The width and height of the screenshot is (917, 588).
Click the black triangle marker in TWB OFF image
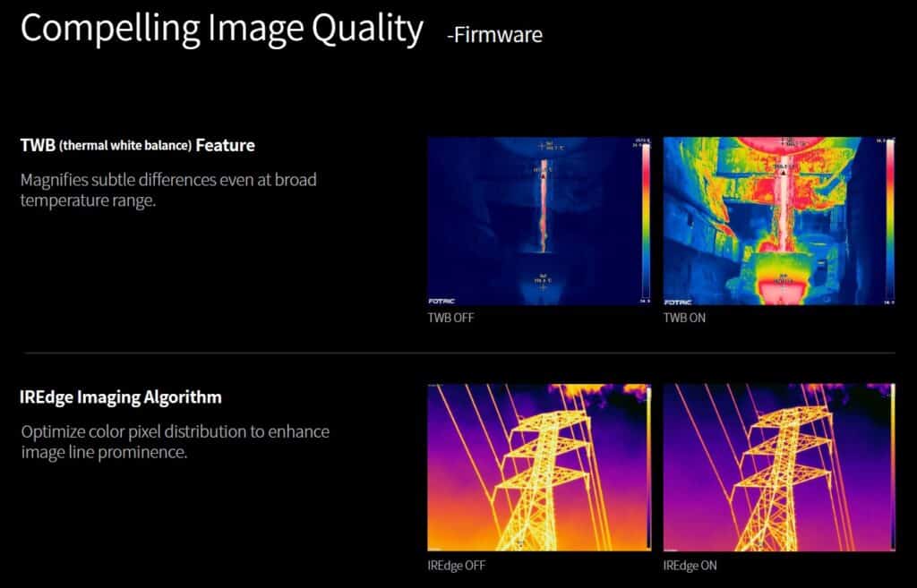tap(541, 177)
